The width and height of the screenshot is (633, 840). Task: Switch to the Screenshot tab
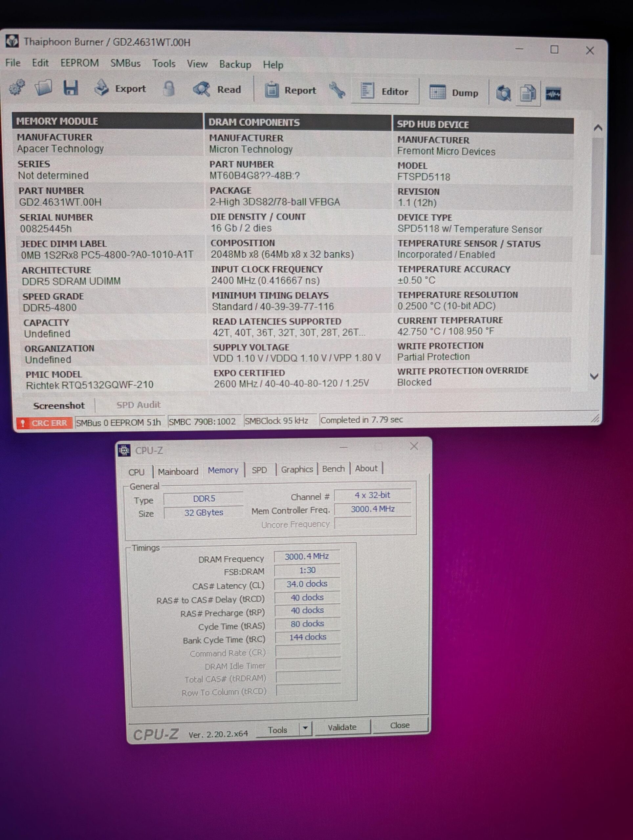point(59,406)
